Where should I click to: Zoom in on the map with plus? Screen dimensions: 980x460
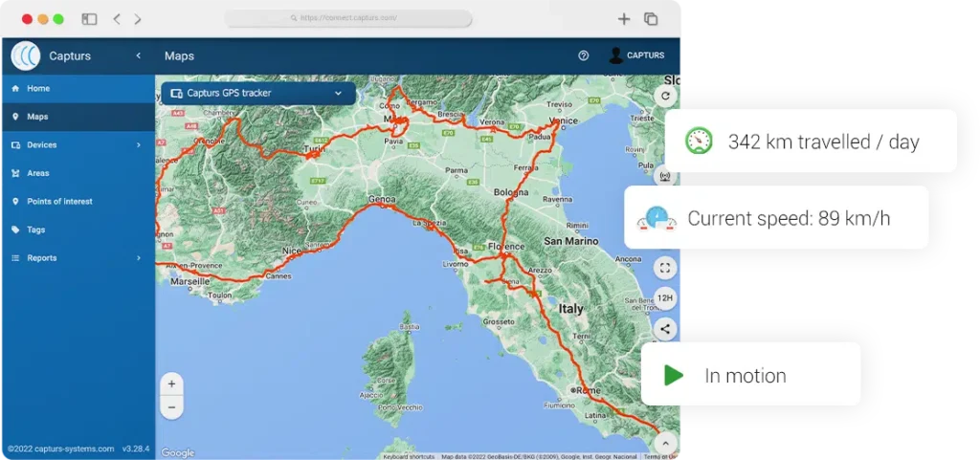coord(172,383)
